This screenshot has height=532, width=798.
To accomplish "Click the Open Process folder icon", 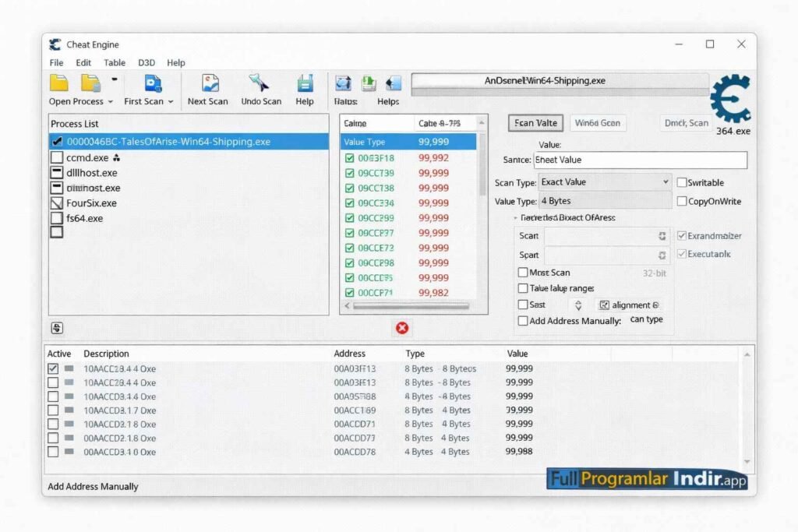I will coord(60,83).
